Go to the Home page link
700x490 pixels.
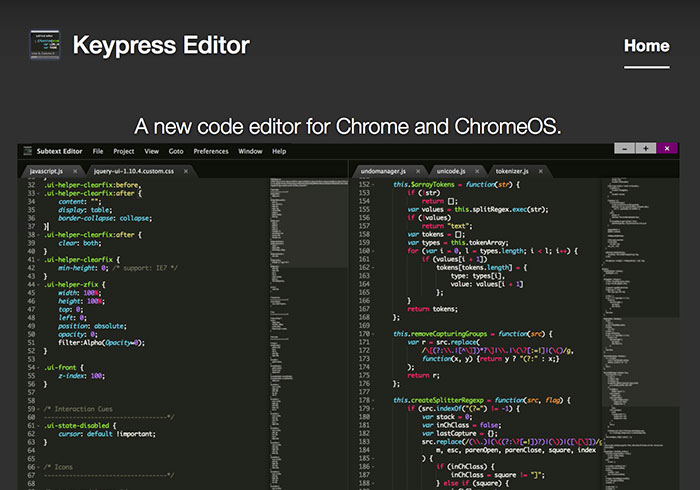coord(646,46)
